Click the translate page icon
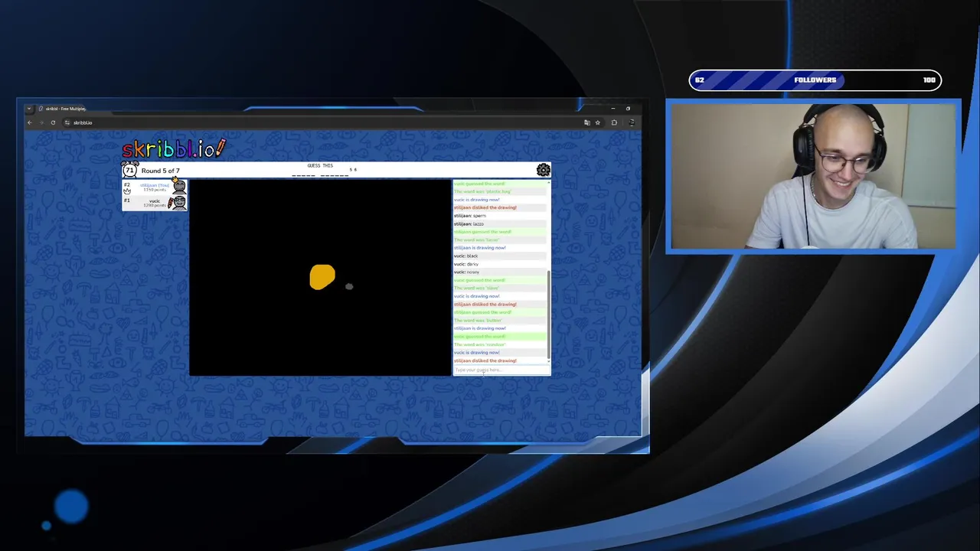Screen dimensions: 980x551 pos(587,122)
